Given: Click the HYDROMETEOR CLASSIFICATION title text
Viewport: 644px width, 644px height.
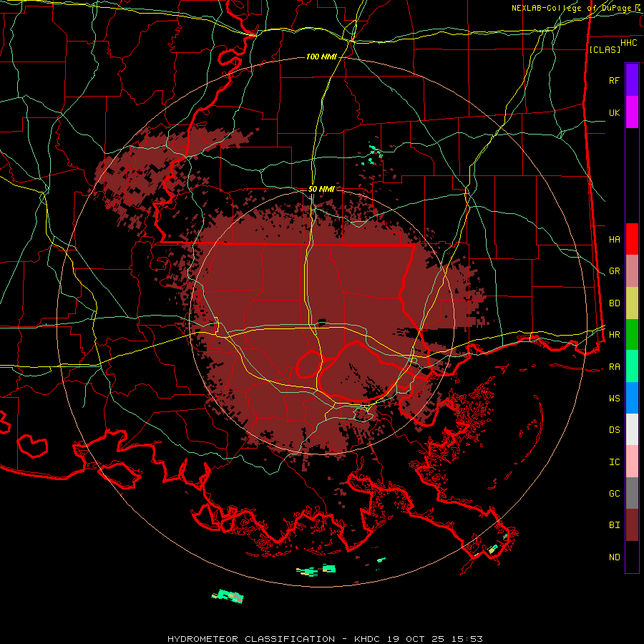Looking at the screenshot, I should pyautogui.click(x=251, y=639).
